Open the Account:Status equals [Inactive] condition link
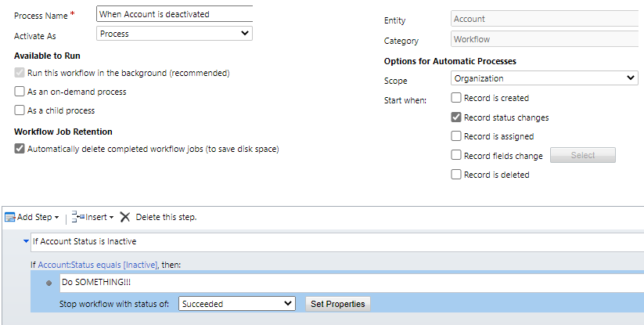The width and height of the screenshot is (644, 325). click(98, 265)
